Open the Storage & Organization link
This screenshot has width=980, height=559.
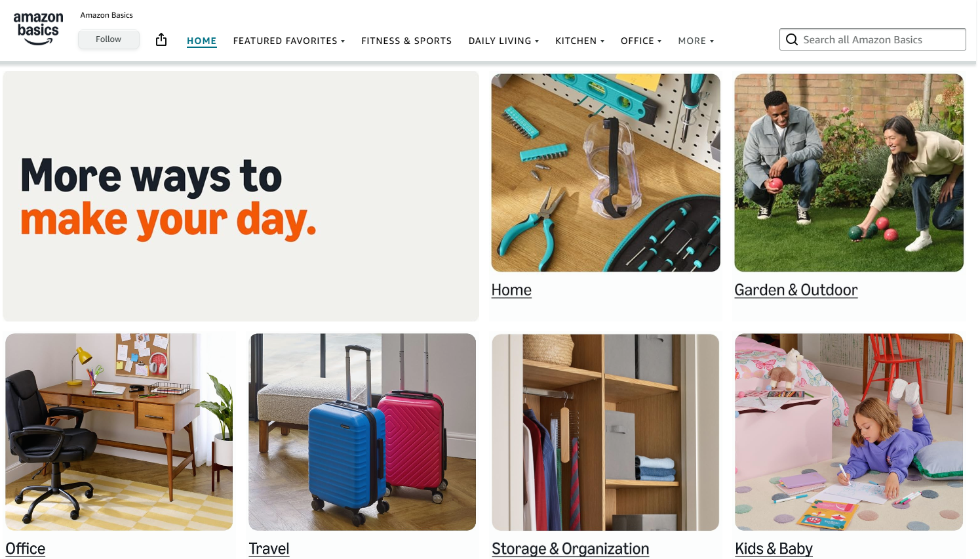(x=570, y=549)
